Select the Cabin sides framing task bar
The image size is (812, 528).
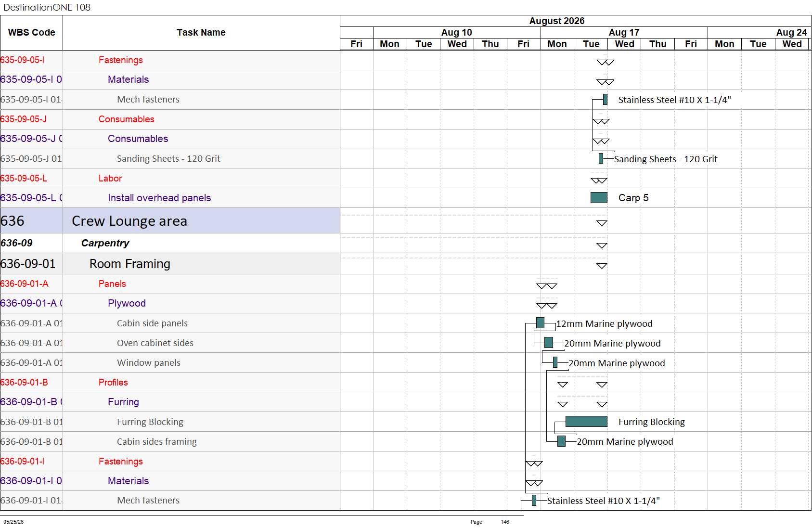(561, 441)
